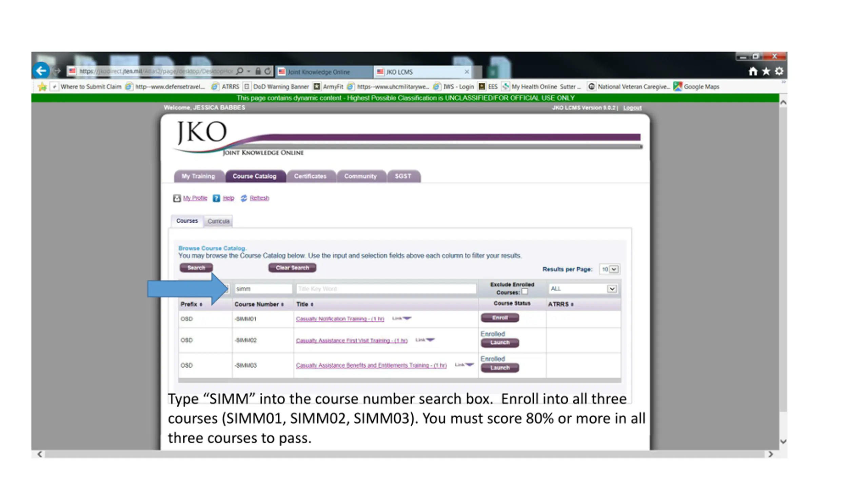The width and height of the screenshot is (868, 488).
Task: Click the browser URL address field
Action: click(156, 71)
